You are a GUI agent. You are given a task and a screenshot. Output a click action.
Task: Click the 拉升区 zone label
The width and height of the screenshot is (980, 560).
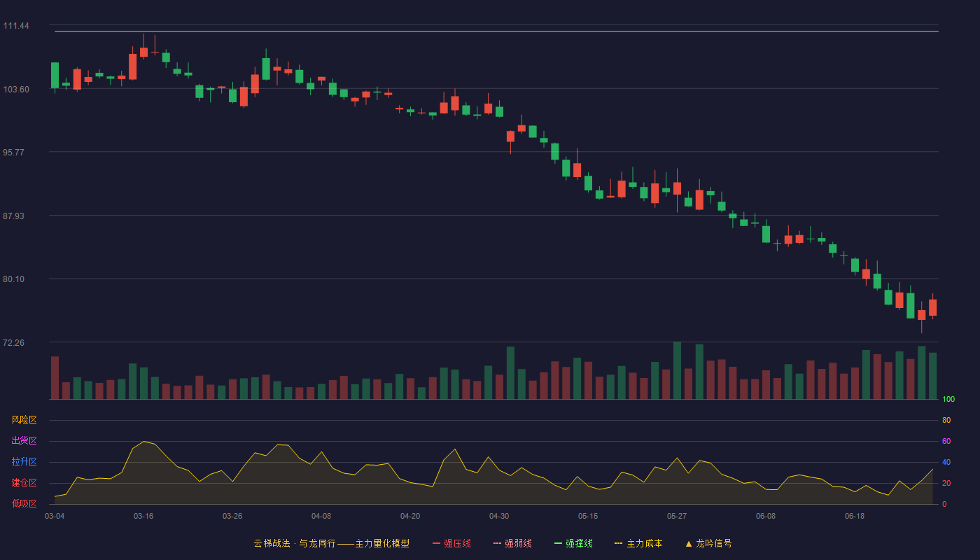[24, 462]
